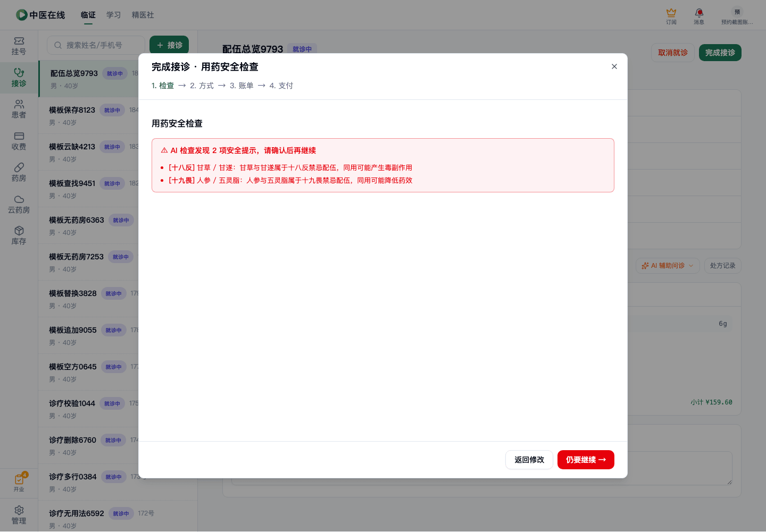766x532 pixels.
Task: Open 药房 in the sidebar
Action: tap(19, 173)
